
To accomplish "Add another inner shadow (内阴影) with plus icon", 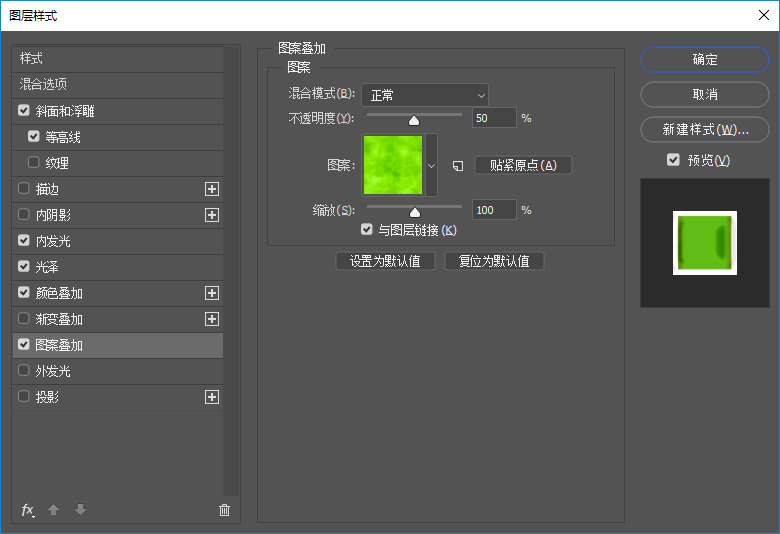I will point(212,215).
